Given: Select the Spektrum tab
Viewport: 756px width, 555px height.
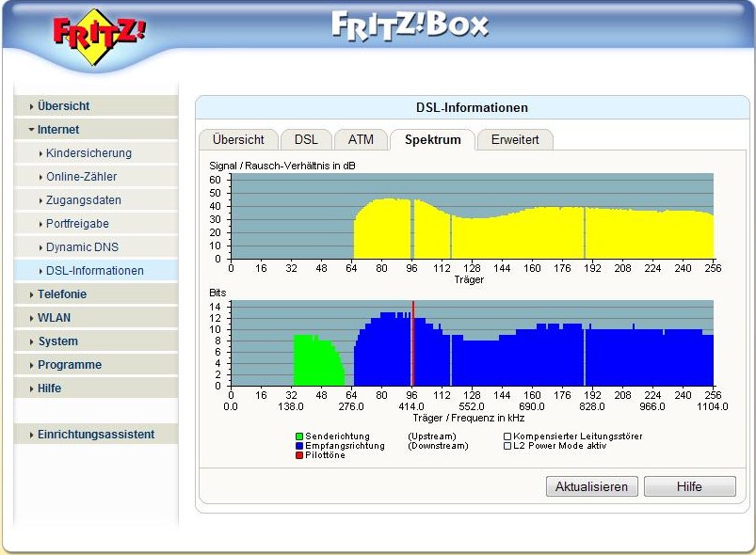Looking at the screenshot, I should [432, 140].
